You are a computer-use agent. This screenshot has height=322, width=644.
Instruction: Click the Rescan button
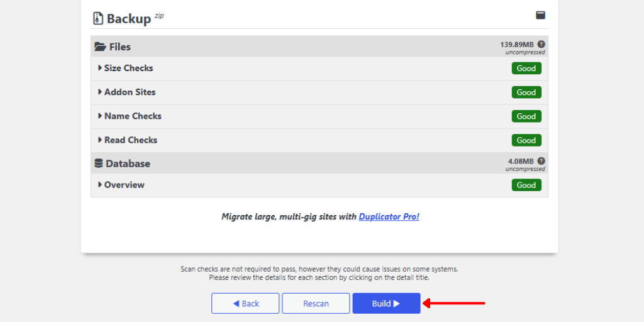316,304
